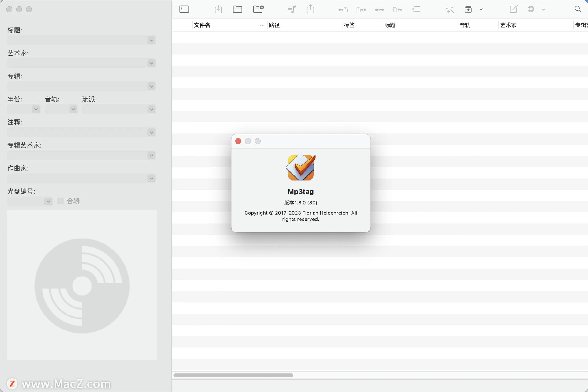Open a folder via folder icon
588x392 pixels.
point(237,9)
